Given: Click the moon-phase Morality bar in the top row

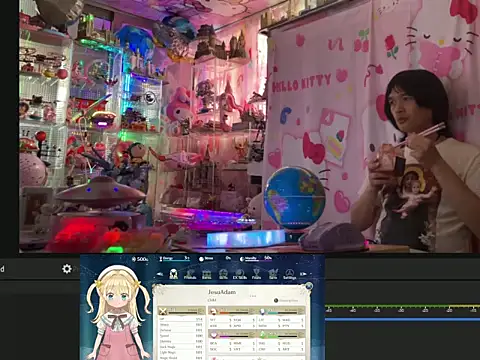Looking at the screenshot, I should click(x=256, y=258).
